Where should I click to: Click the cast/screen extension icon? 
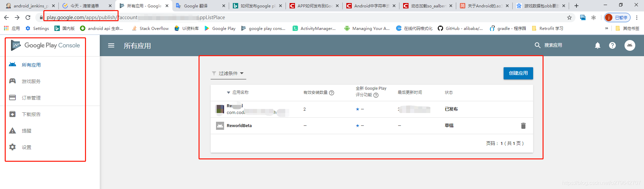click(x=583, y=17)
